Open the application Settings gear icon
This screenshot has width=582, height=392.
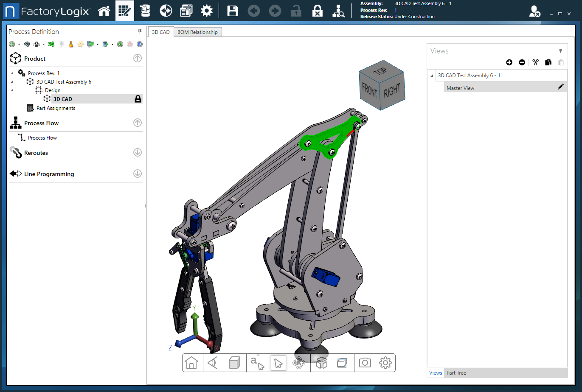[207, 11]
